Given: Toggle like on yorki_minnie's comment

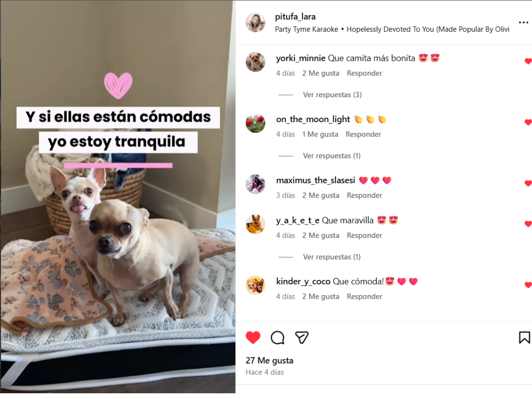Looking at the screenshot, I should tap(528, 61).
